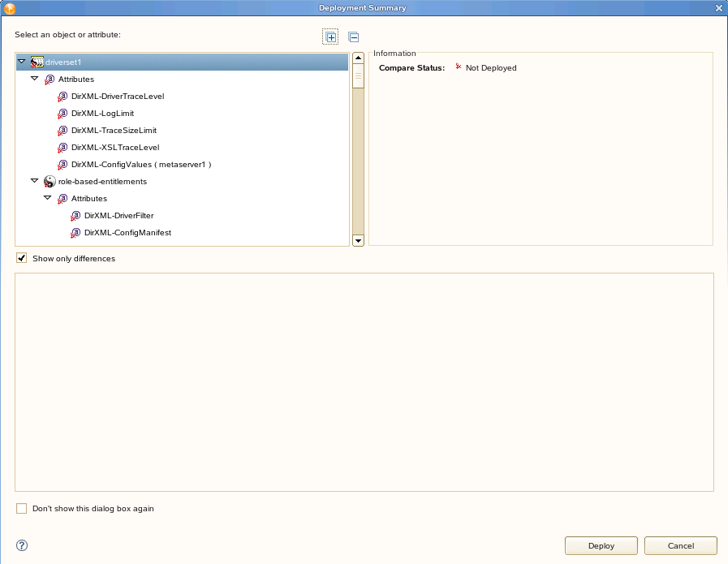This screenshot has width=728, height=564.
Task: Click the Collapse All tree icon
Action: click(353, 37)
